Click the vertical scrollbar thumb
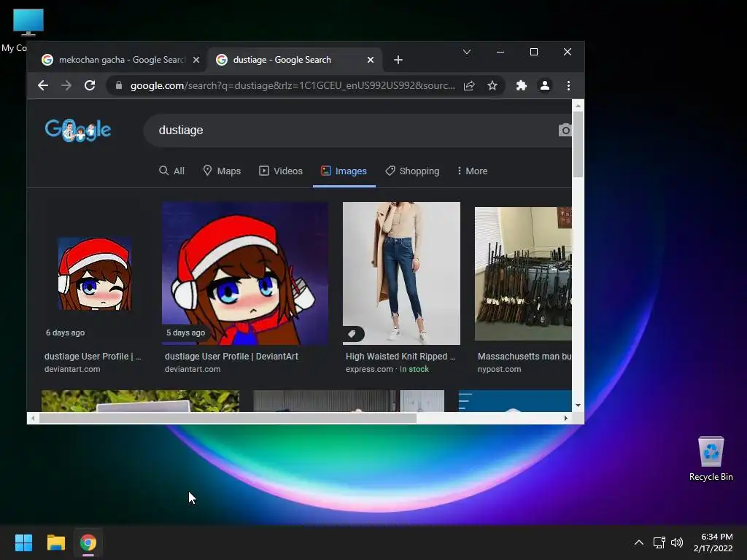 (x=578, y=144)
